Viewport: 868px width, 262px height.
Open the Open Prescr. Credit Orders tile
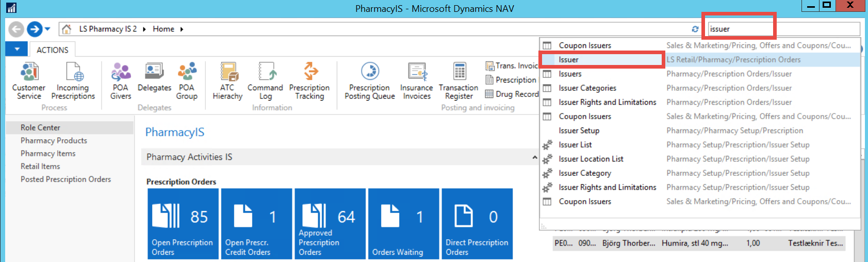coord(256,224)
